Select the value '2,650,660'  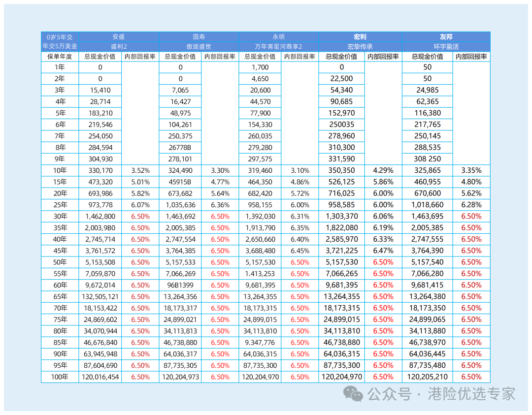pos(260,239)
